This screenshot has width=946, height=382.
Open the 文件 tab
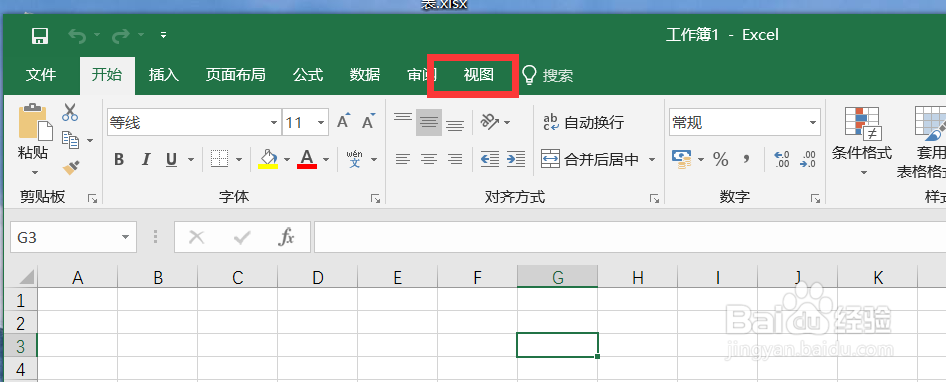point(41,75)
